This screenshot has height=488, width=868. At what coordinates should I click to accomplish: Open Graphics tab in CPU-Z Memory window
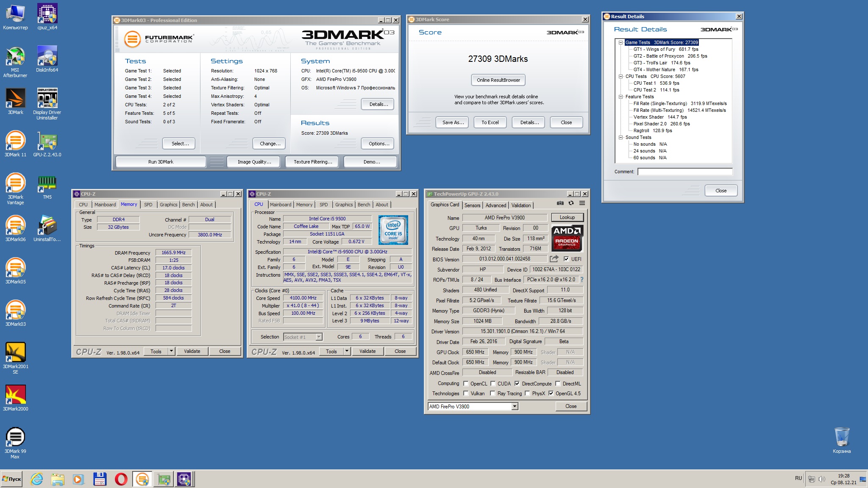coord(168,205)
